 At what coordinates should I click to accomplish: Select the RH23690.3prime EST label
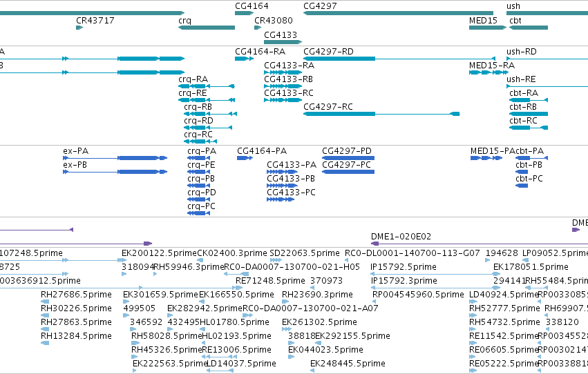(317, 295)
